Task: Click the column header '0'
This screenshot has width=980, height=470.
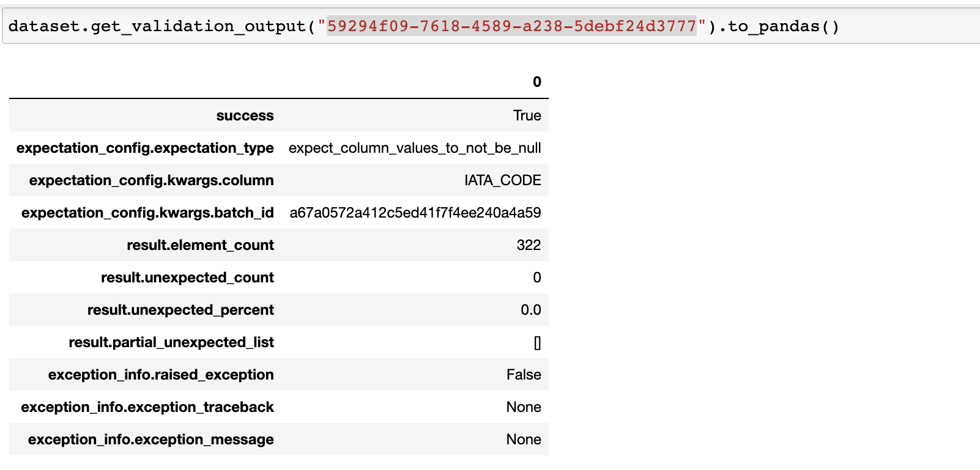Action: coord(536,82)
